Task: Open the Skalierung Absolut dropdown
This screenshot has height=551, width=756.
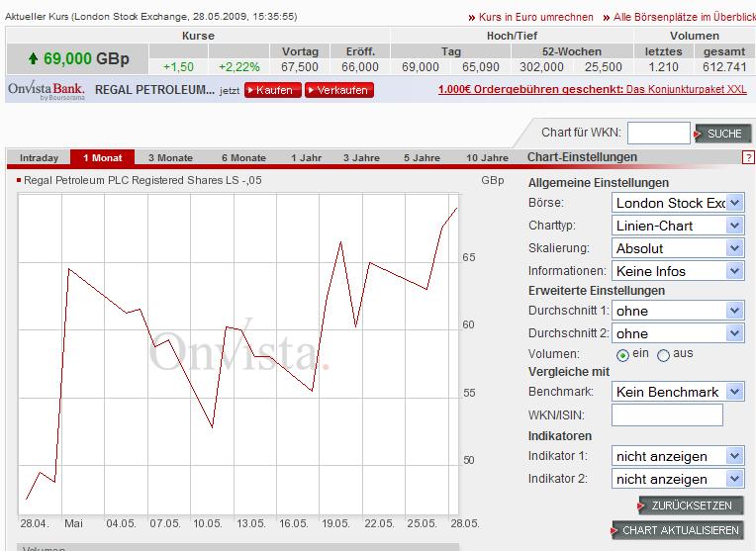Action: (x=678, y=248)
